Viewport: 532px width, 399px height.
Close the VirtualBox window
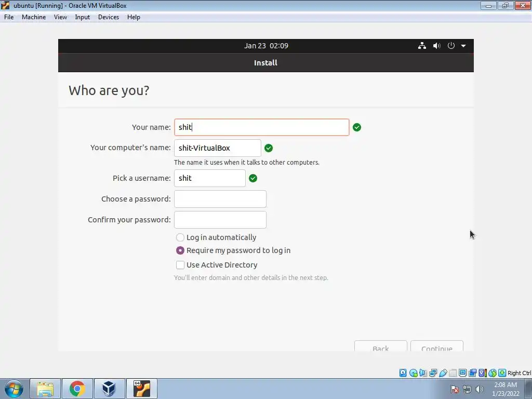pyautogui.click(x=523, y=5)
